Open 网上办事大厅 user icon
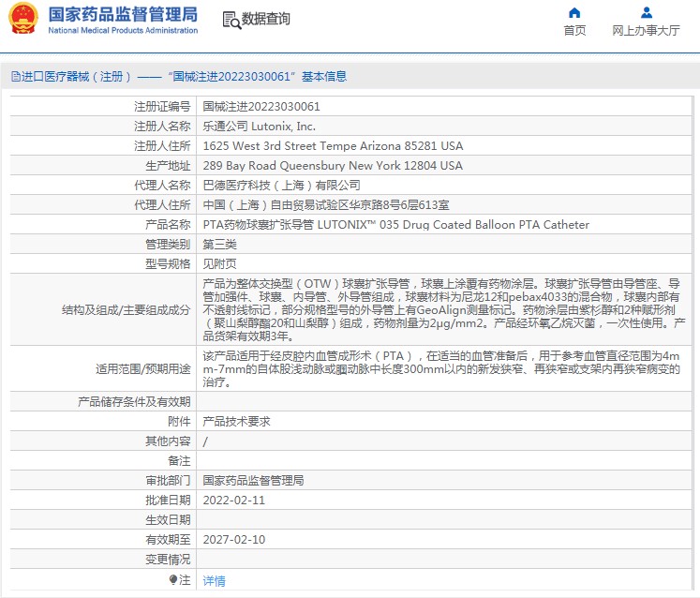Image resolution: width=700 pixels, height=598 pixels. (646, 12)
